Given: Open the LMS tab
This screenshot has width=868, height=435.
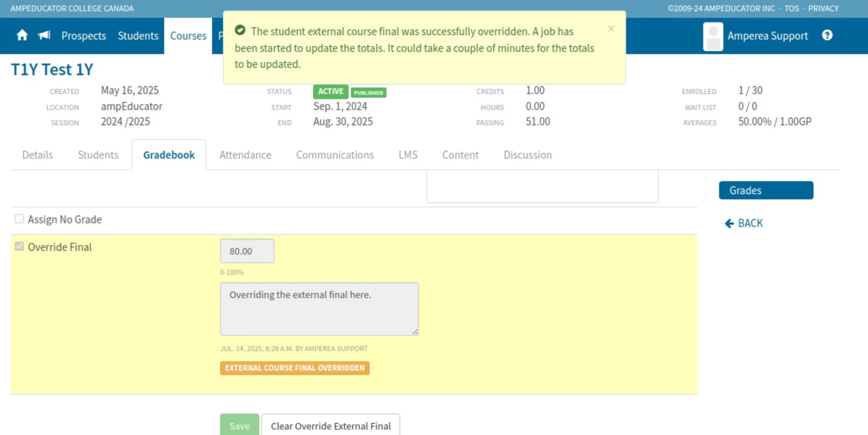Looking at the screenshot, I should click(x=408, y=155).
